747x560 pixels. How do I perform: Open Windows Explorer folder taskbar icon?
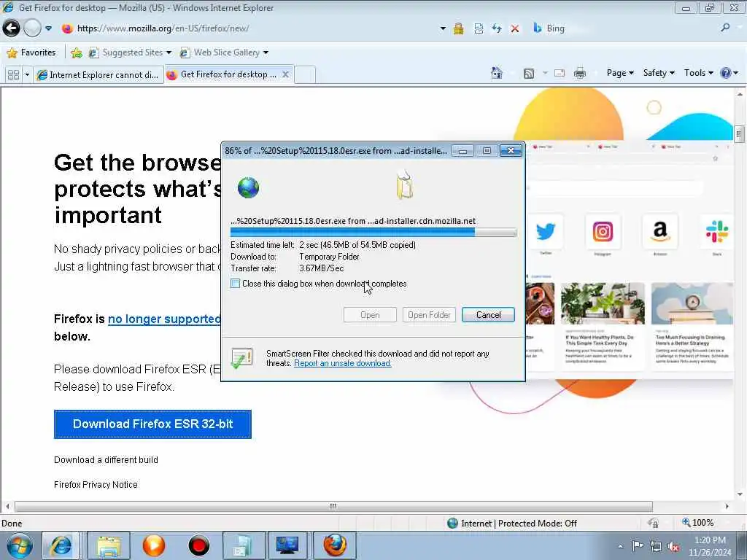point(108,545)
